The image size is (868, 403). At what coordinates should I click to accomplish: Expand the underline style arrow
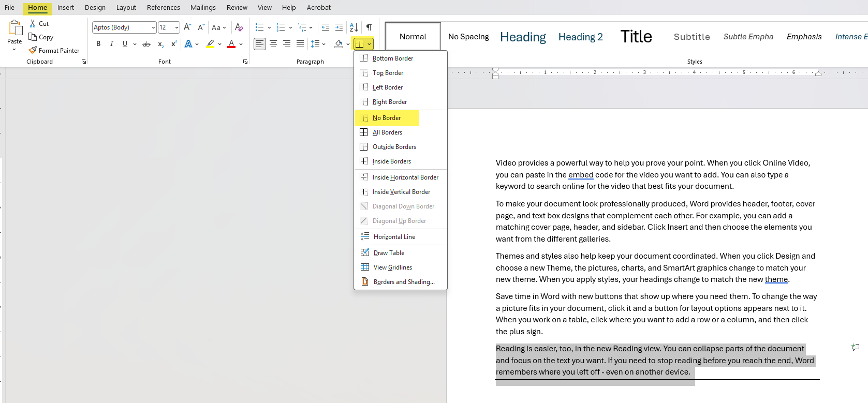click(135, 44)
